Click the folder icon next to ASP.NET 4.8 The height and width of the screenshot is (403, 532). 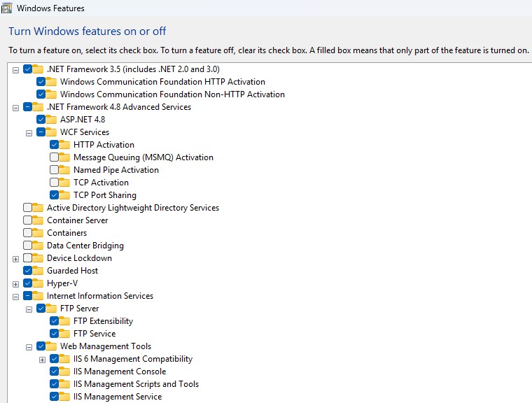pos(51,120)
